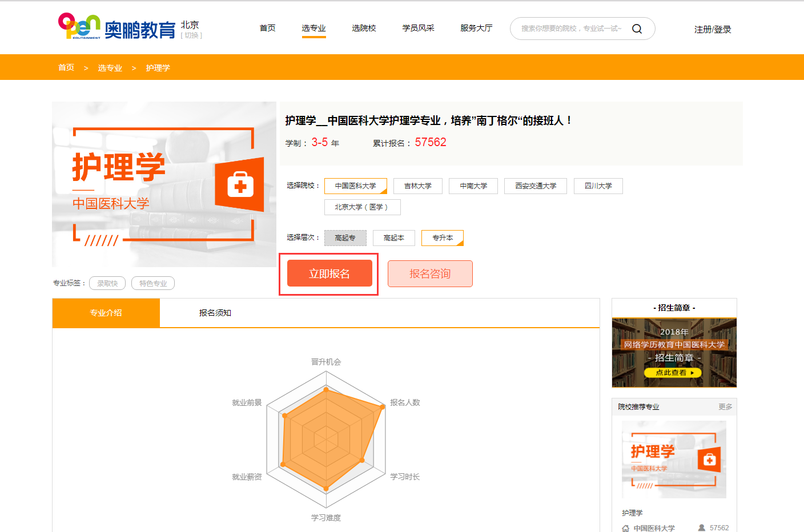The width and height of the screenshot is (804, 532).
Task: Switch school selection to 吉林大学
Action: click(417, 186)
